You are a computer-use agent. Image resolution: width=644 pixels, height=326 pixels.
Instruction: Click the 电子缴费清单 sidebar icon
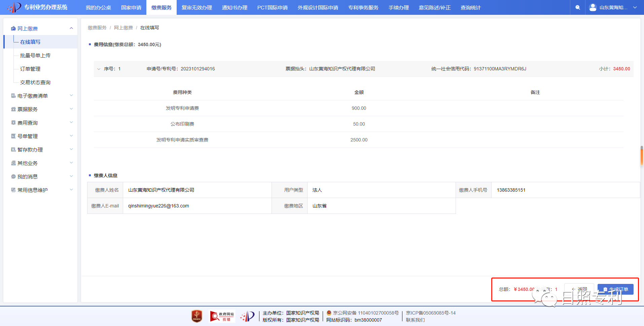point(13,96)
